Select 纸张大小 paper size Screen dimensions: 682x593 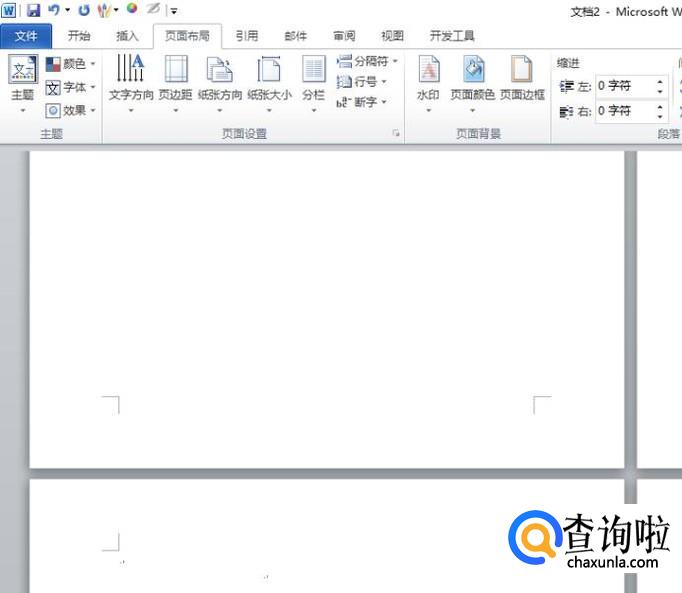(269, 84)
